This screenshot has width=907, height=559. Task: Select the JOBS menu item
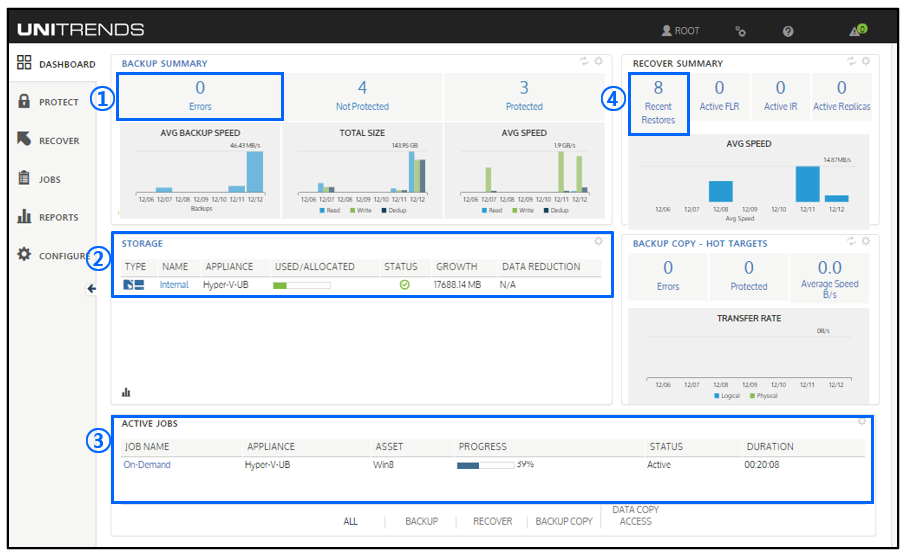click(50, 180)
